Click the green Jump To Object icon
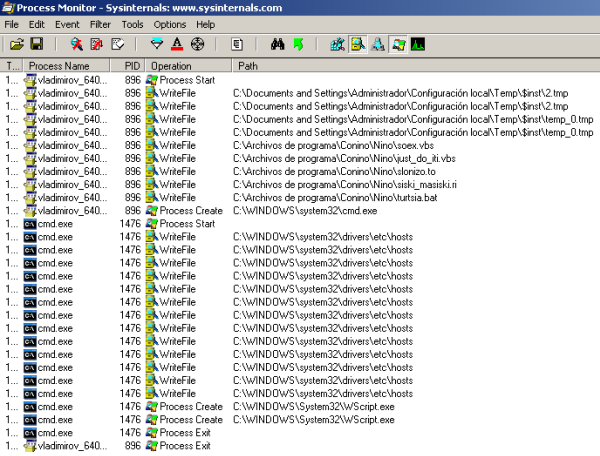Screen dimensions: 600x456 (298, 44)
